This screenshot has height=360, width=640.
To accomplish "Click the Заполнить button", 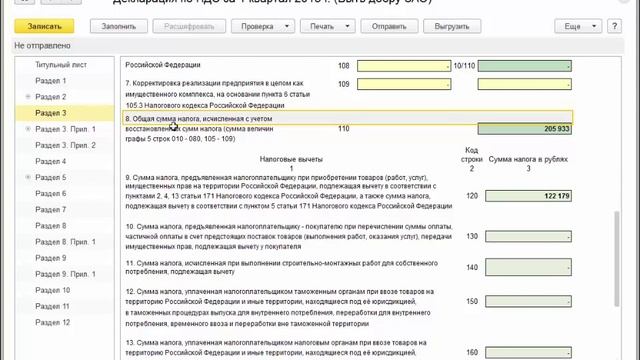I will [x=119, y=26].
